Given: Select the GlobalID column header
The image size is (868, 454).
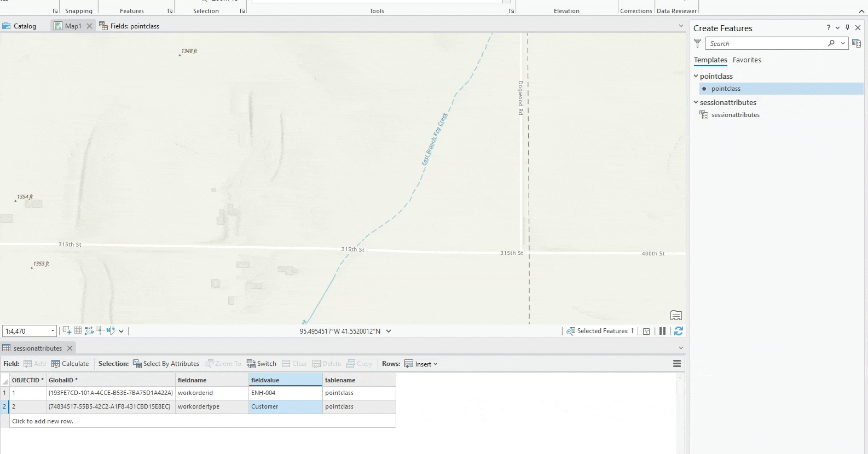Looking at the screenshot, I should coord(111,380).
